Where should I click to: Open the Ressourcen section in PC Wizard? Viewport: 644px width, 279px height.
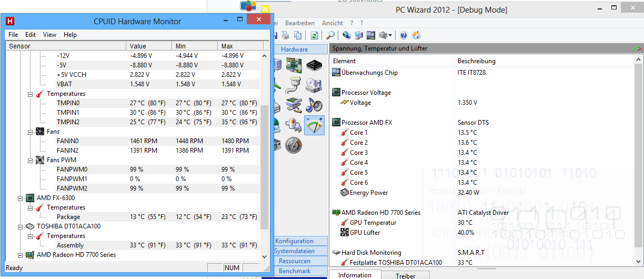(x=300, y=261)
